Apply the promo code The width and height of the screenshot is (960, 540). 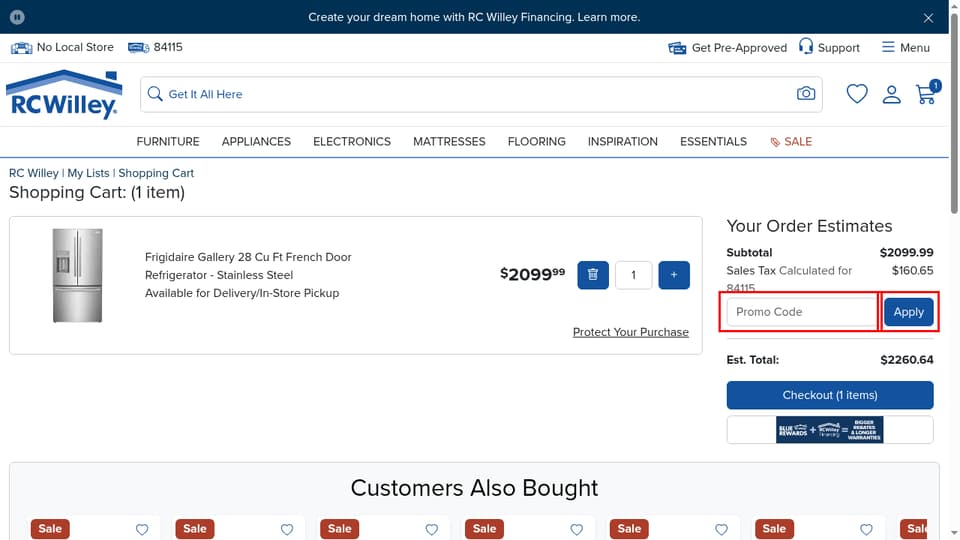click(x=909, y=312)
